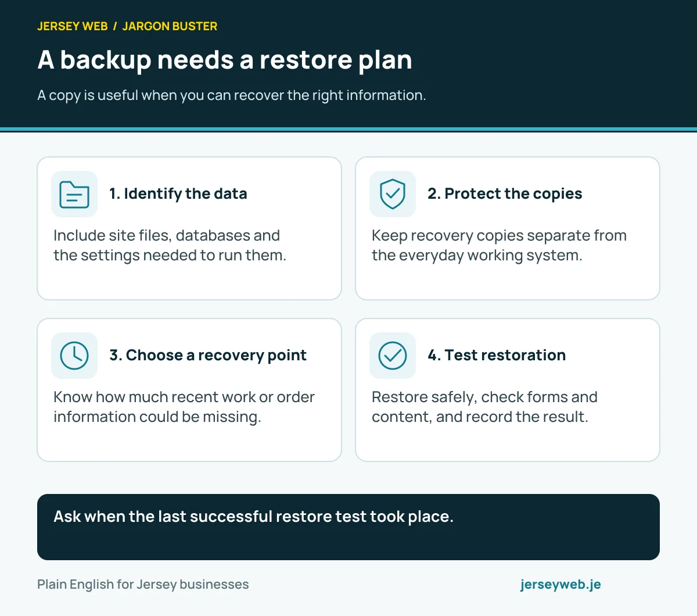This screenshot has height=616, width=697.
Task: Click the clock icon for Choose a recovery point
Action: point(74,356)
